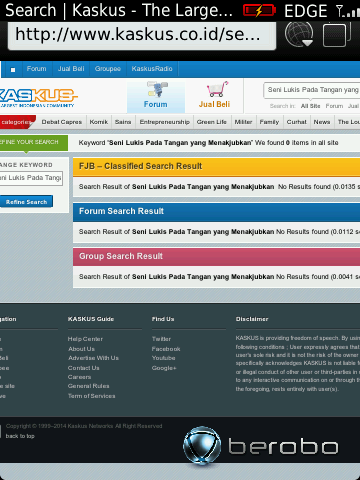
Task: Open the browser tabs switcher icon
Action: pos(337,34)
